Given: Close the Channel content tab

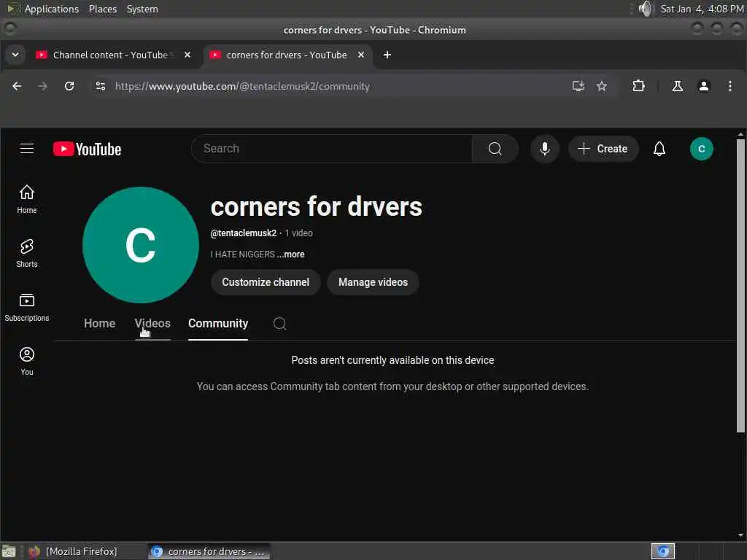Looking at the screenshot, I should (187, 55).
